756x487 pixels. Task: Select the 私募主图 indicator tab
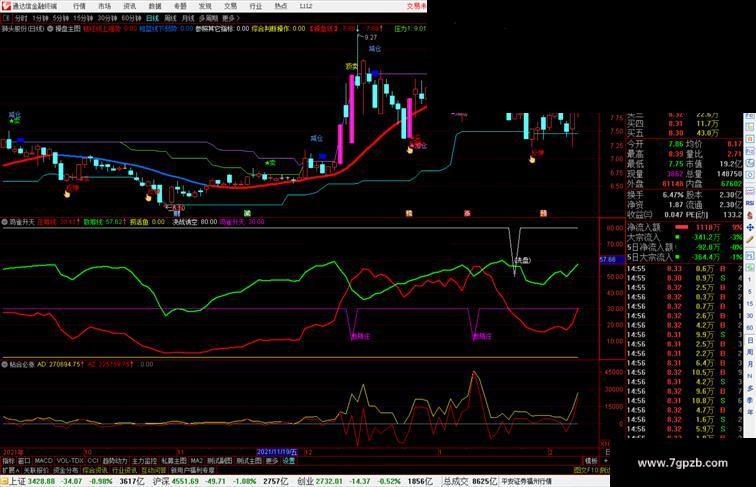[174, 461]
